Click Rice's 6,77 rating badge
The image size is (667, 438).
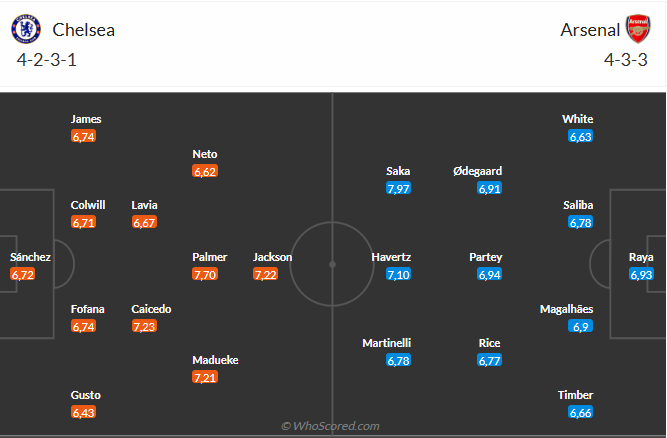pyautogui.click(x=490, y=360)
